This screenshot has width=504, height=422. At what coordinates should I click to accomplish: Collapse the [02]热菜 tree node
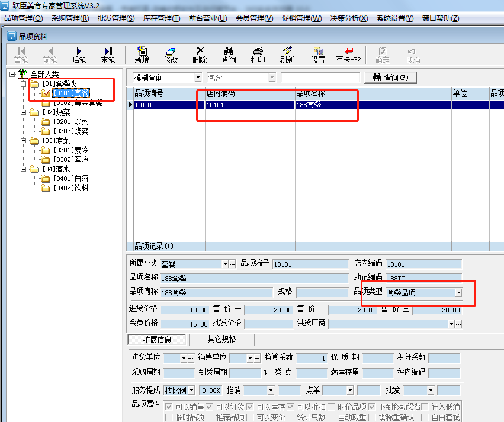[24, 112]
